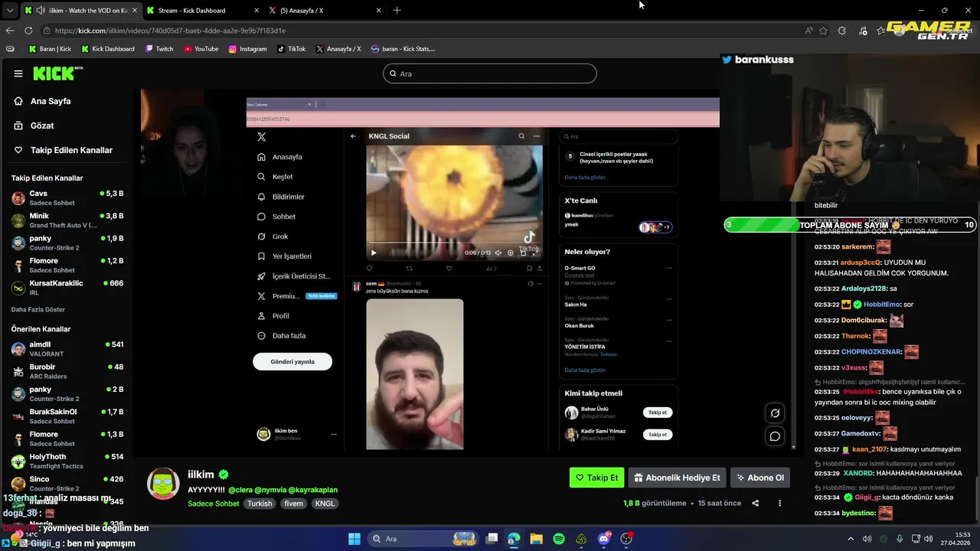
Task: Click the Windows taskbar search box
Action: (x=423, y=539)
